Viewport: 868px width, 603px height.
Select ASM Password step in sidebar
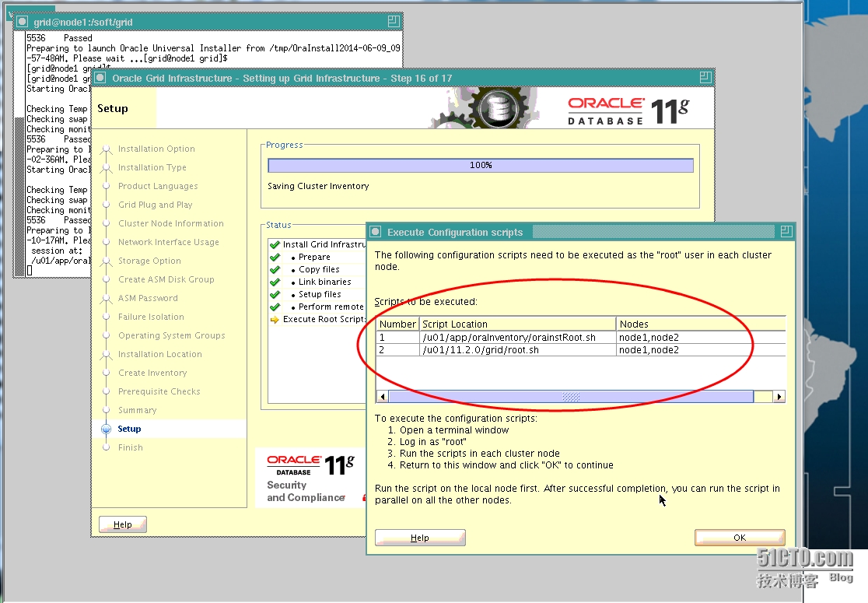pos(148,298)
